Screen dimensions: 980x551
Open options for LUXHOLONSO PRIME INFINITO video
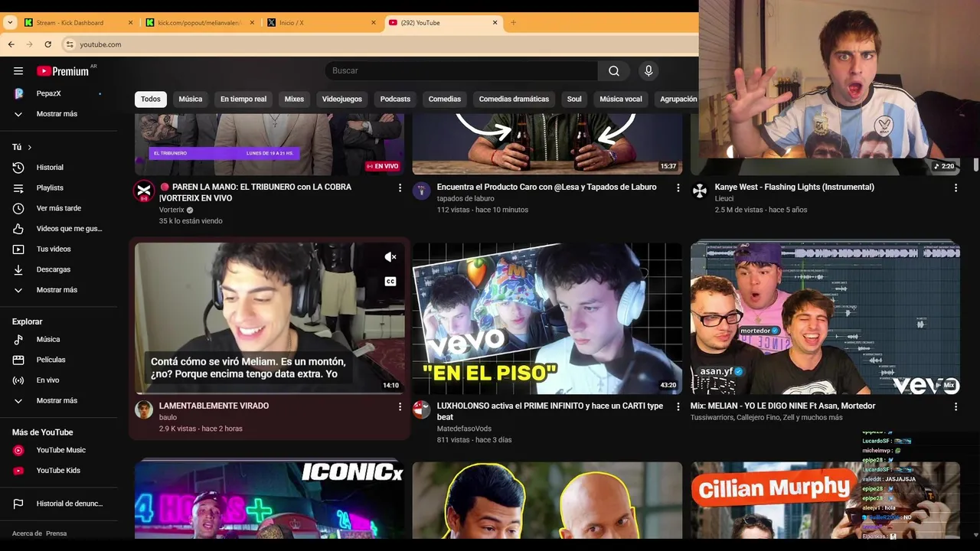[678, 406]
